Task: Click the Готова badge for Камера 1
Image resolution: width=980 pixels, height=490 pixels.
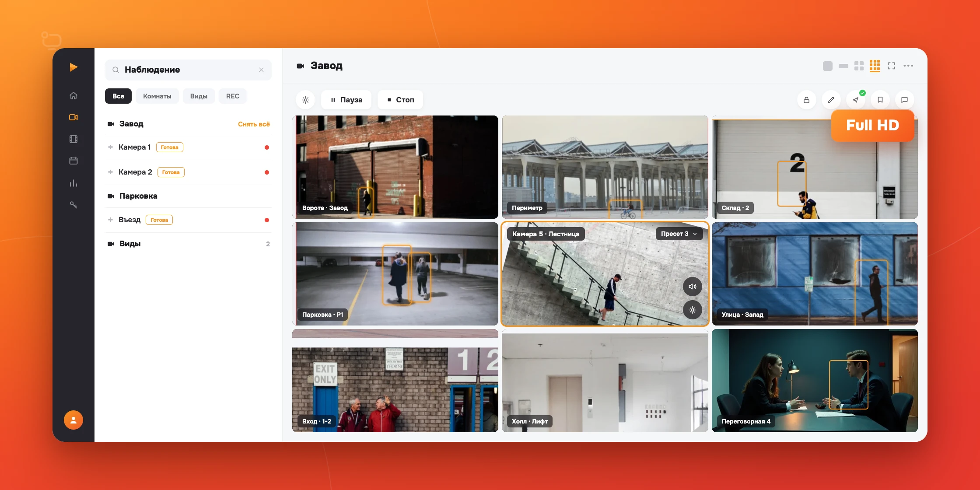Action: point(170,147)
